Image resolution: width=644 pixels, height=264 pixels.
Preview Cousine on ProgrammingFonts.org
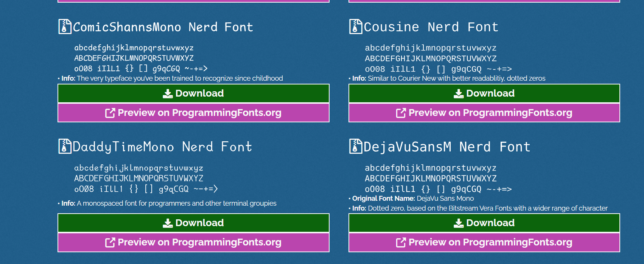tap(484, 113)
